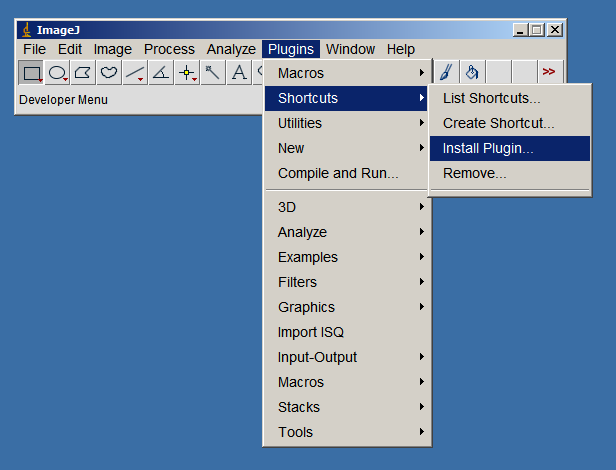Open the Window menu
616x470 pixels.
coord(350,49)
